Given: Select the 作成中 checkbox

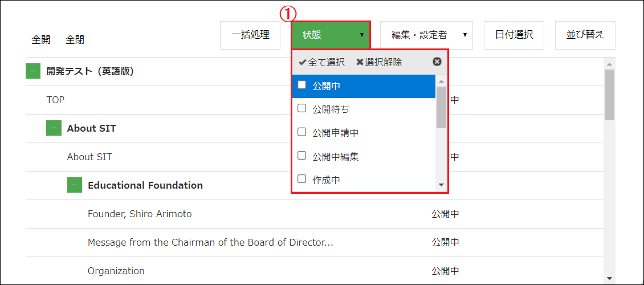Looking at the screenshot, I should (302, 178).
